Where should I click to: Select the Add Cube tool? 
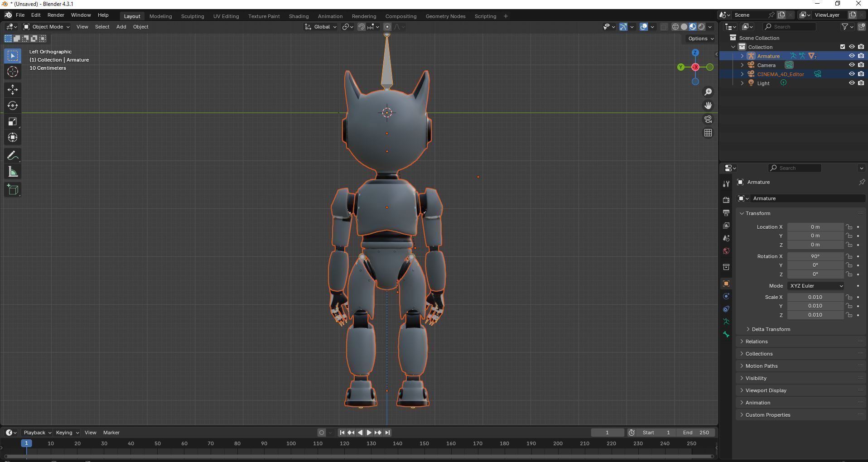(x=13, y=190)
